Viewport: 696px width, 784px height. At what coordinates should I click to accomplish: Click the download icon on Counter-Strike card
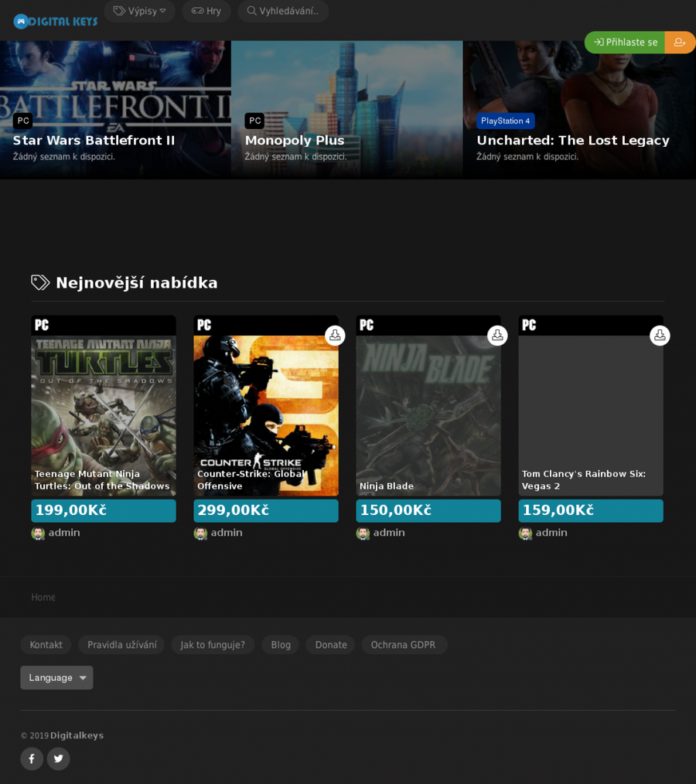[x=335, y=336]
